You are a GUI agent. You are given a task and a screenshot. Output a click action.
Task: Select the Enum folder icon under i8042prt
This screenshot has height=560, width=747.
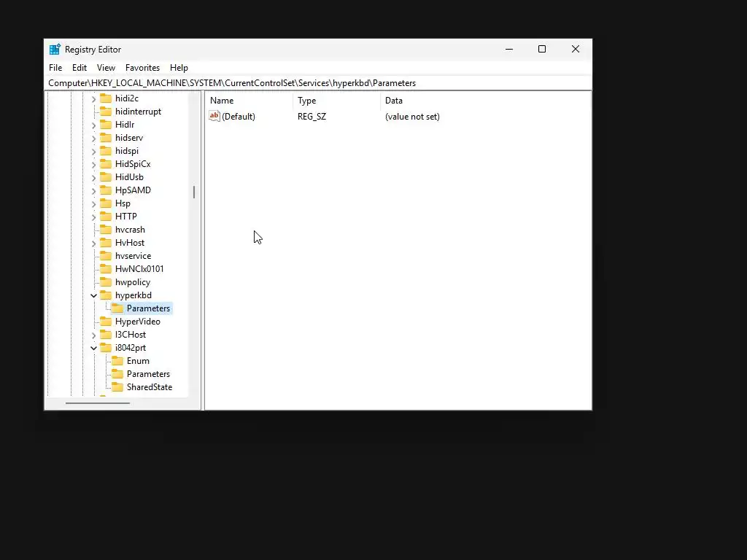117,361
